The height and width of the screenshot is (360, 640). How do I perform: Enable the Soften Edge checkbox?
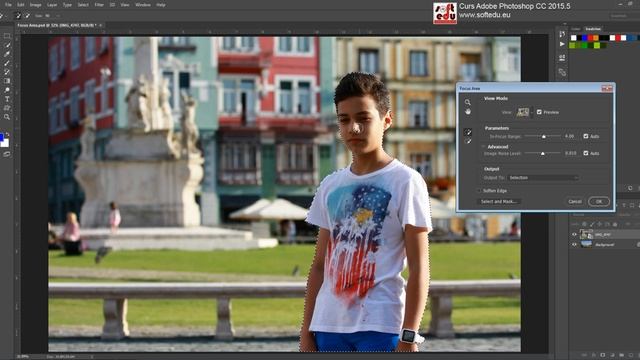coord(479,191)
